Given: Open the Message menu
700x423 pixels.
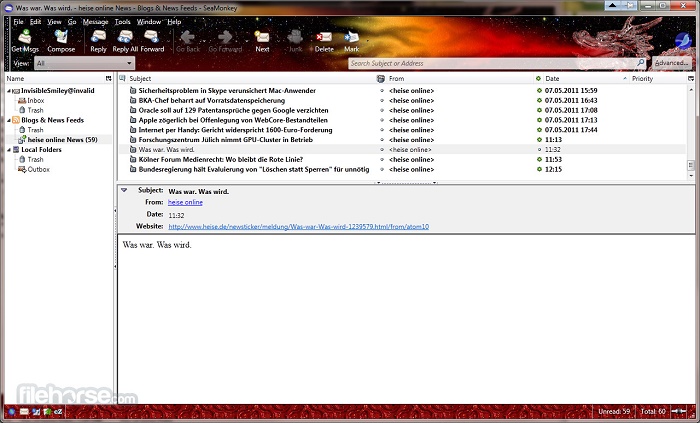Looking at the screenshot, I should pyautogui.click(x=95, y=21).
